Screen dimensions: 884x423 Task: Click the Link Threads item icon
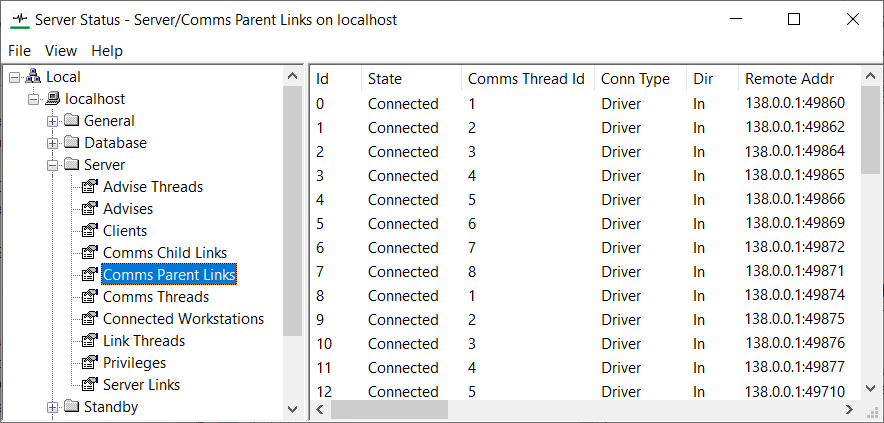(90, 341)
